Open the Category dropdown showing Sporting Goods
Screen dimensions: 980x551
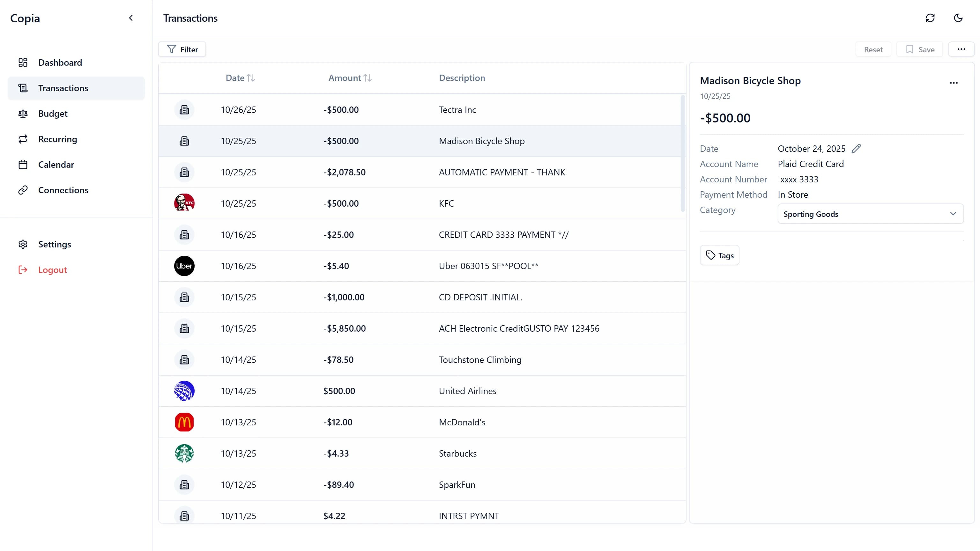(870, 214)
